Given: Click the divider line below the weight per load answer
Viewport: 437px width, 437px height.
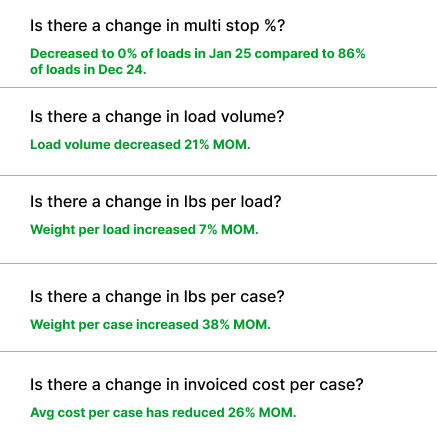Looking at the screenshot, I should 218,263.
